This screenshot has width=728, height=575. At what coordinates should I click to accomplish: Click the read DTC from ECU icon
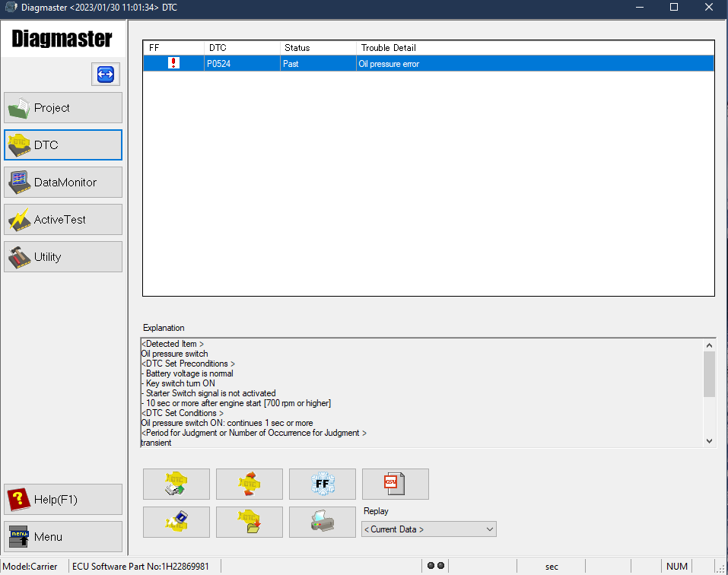[x=176, y=484]
